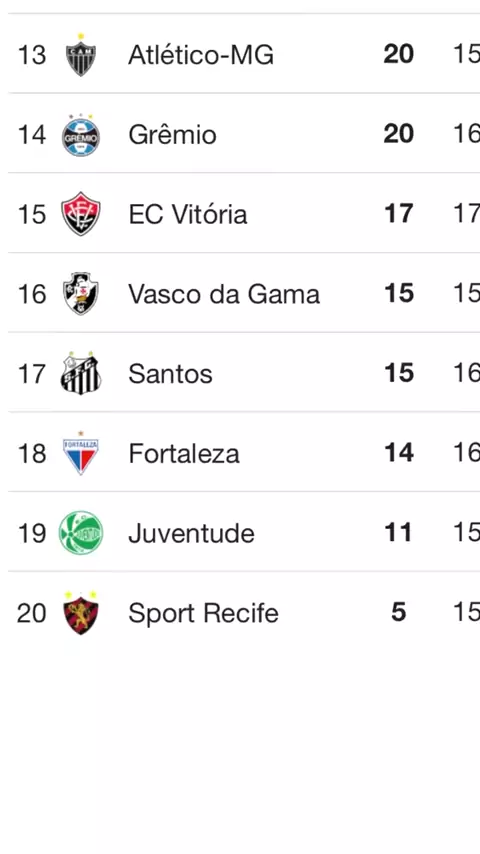Open the Atlético-MG team name
480x854 pixels.
point(200,54)
